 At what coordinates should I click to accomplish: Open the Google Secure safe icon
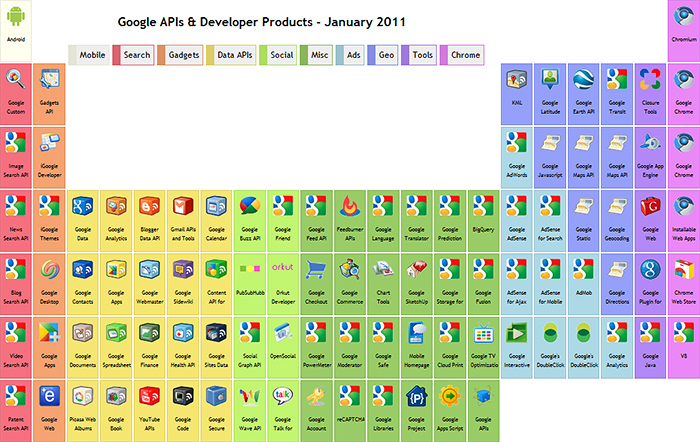[216, 396]
